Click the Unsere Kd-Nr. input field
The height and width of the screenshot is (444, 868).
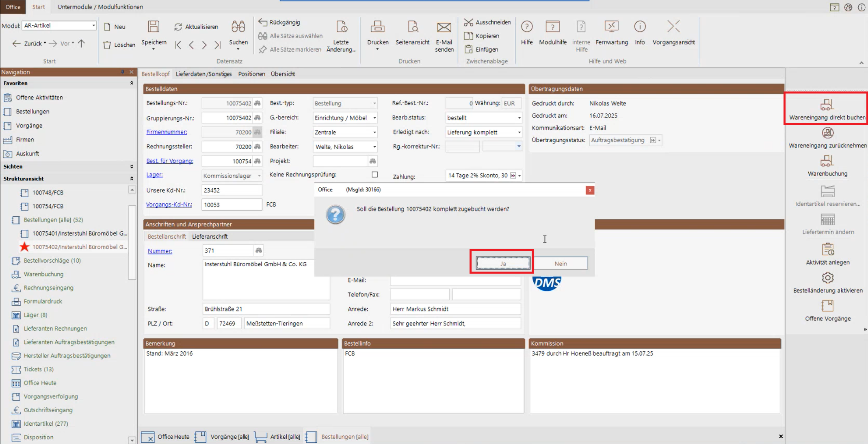coord(232,190)
